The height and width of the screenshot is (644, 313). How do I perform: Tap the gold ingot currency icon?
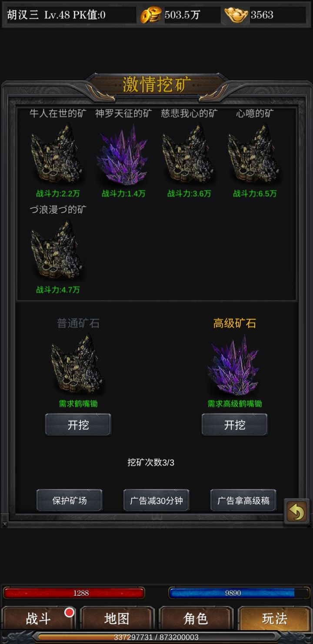pos(236,15)
